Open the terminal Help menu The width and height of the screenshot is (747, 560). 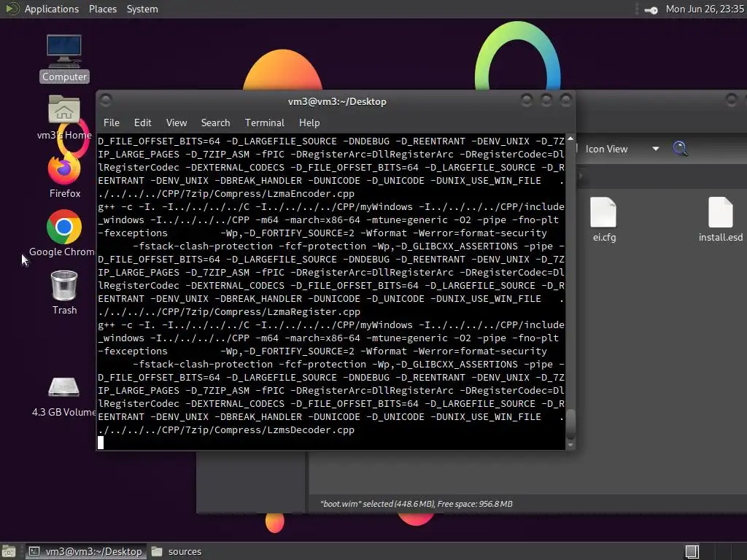309,122
